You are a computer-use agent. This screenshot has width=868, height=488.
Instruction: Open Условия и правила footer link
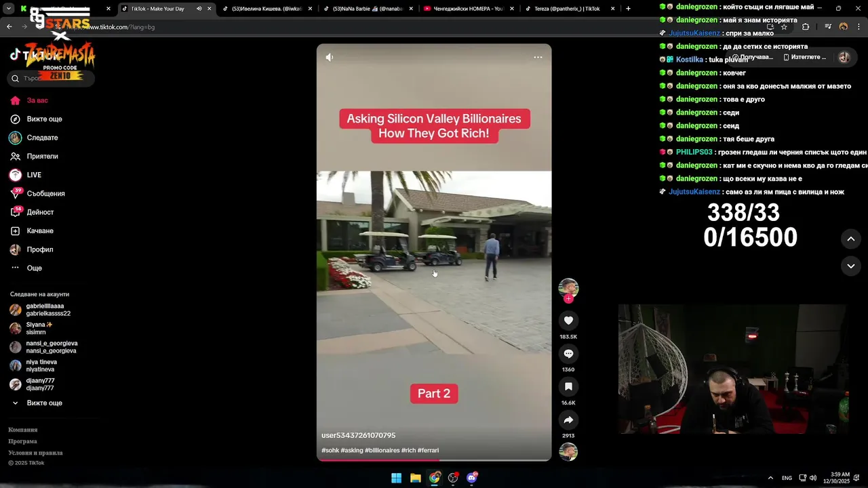[35, 453]
